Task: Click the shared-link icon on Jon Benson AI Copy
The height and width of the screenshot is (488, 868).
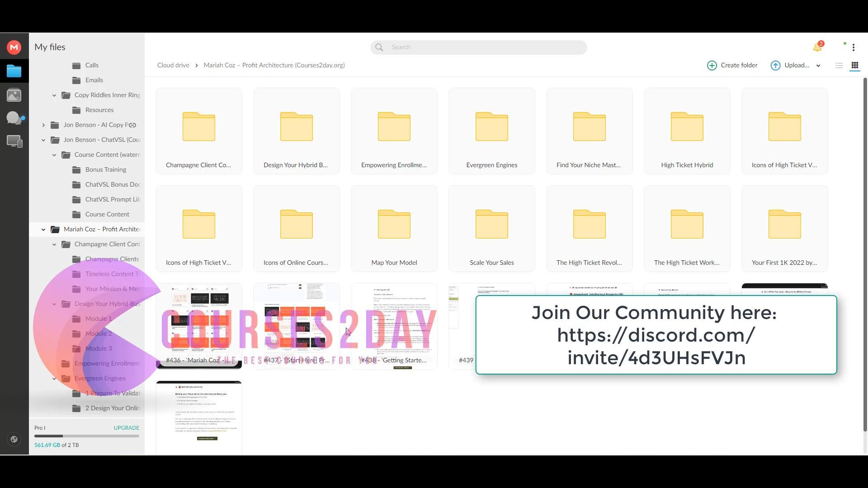Action: 132,125
